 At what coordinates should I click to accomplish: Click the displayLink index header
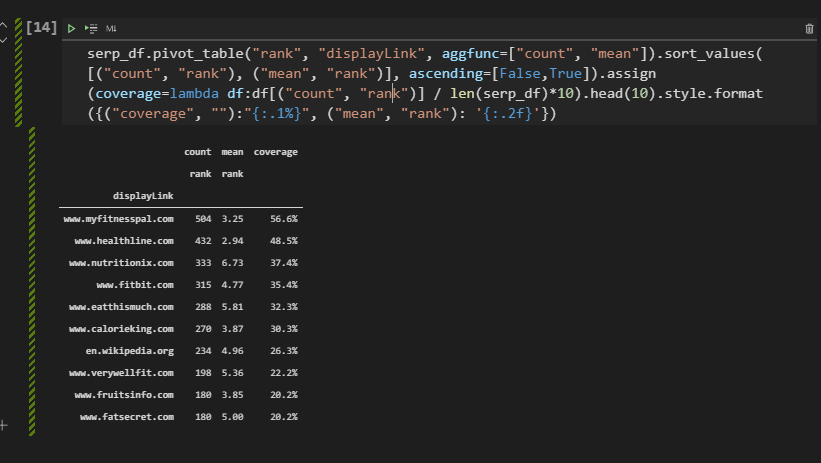click(143, 196)
